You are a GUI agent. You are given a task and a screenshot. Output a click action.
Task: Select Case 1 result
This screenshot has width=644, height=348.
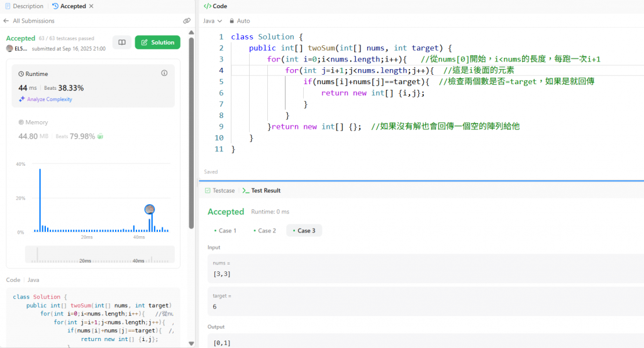tap(225, 231)
